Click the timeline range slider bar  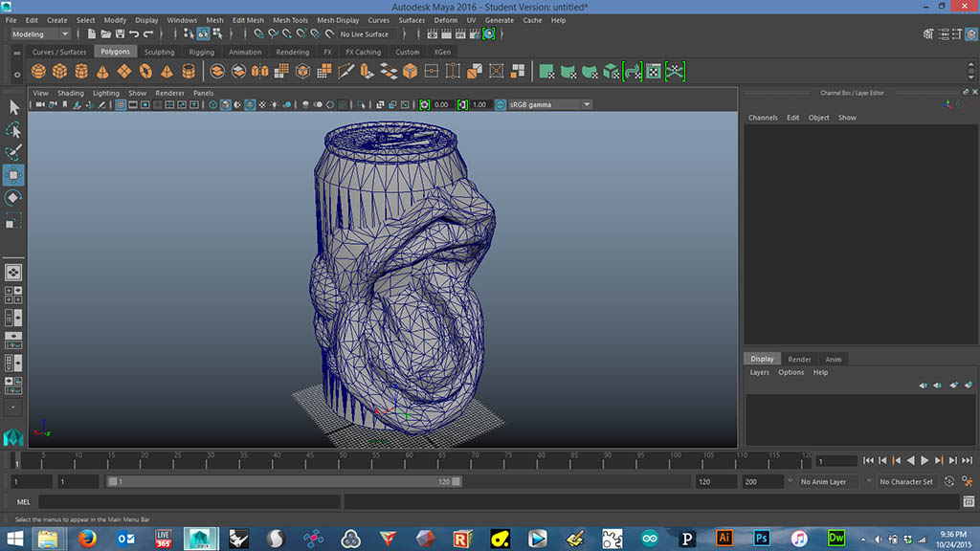(x=284, y=482)
